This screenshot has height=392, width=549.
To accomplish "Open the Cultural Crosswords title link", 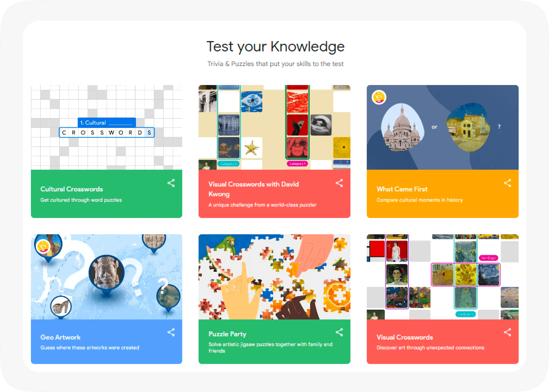I will coord(71,189).
